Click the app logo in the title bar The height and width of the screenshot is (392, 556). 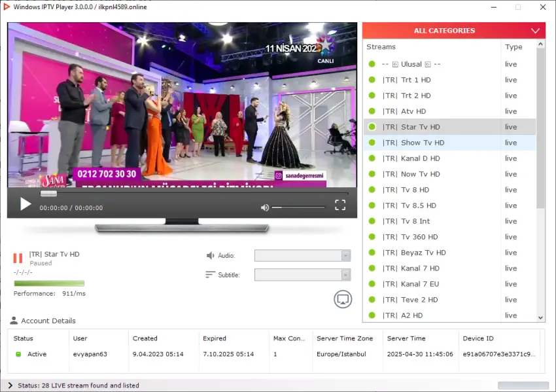[7, 7]
